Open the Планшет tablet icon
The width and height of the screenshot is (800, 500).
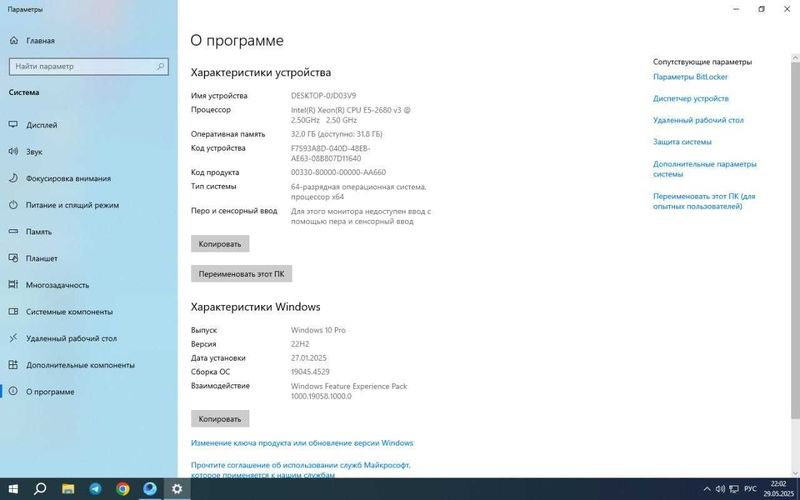click(x=13, y=258)
